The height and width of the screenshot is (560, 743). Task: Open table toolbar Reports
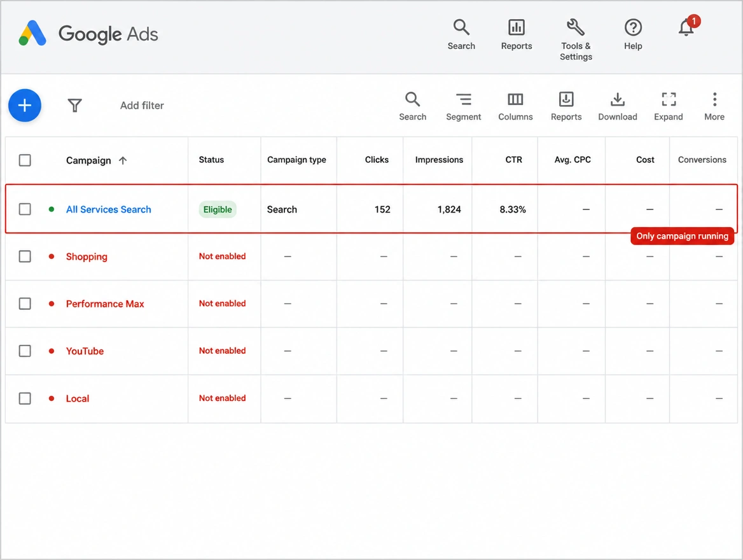click(x=566, y=106)
